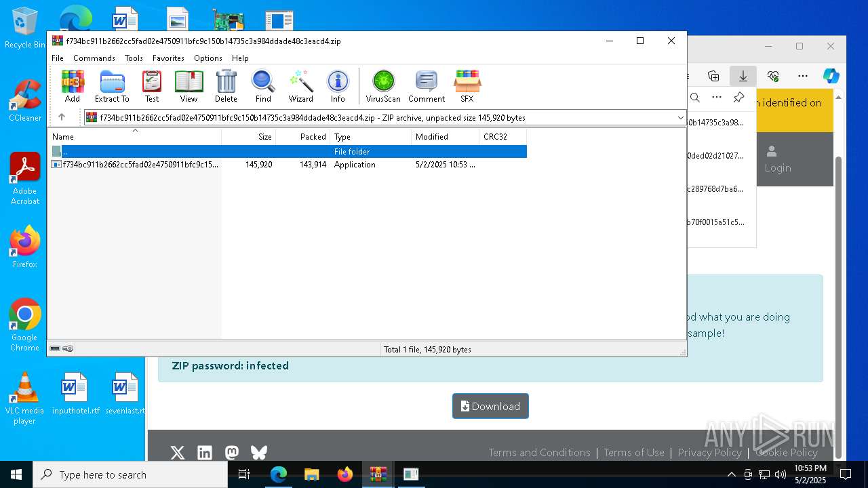This screenshot has height=488, width=868.
Task: Click the taskbar search box
Action: pos(130,474)
